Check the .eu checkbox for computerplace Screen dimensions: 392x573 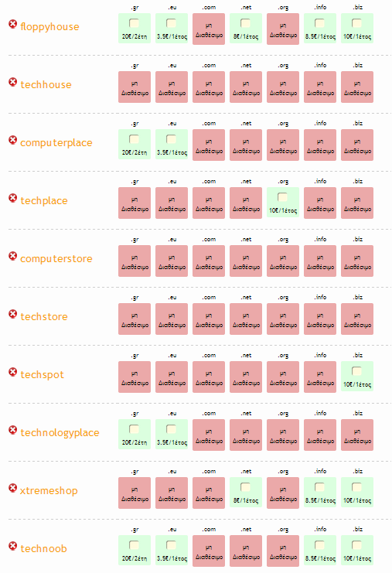click(x=171, y=139)
